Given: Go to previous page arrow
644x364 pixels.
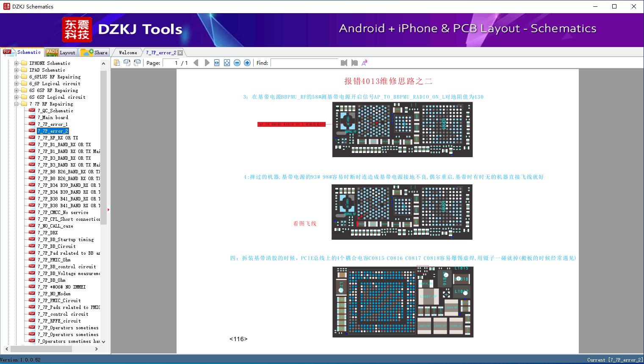Looking at the screenshot, I should pos(196,63).
